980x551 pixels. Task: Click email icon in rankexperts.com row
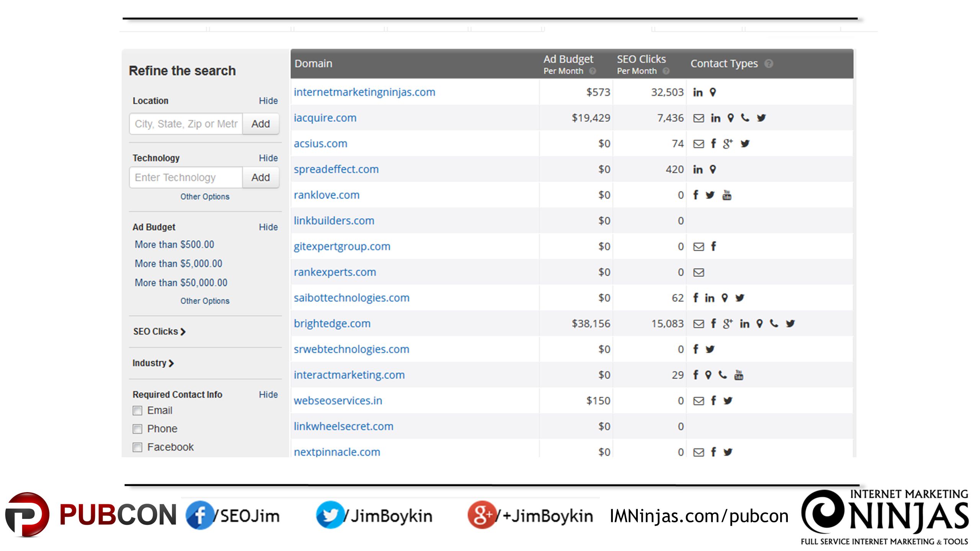point(699,272)
